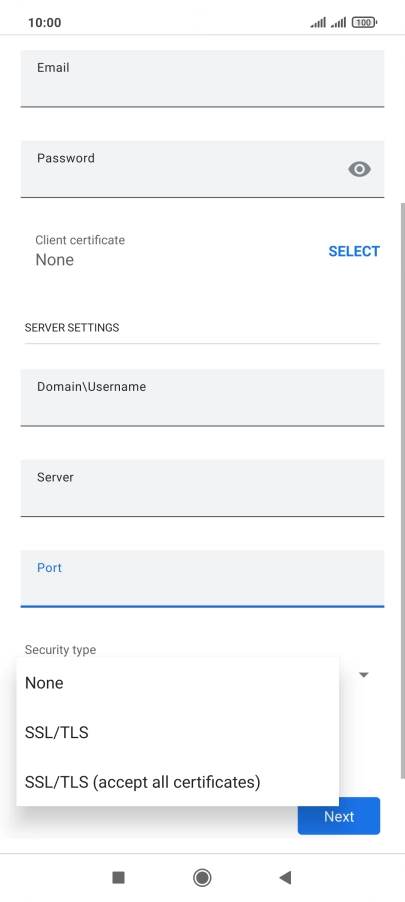Click the vertical scrollbar on the right edge
Viewport: 405px width, 902px height.
pyautogui.click(x=403, y=491)
